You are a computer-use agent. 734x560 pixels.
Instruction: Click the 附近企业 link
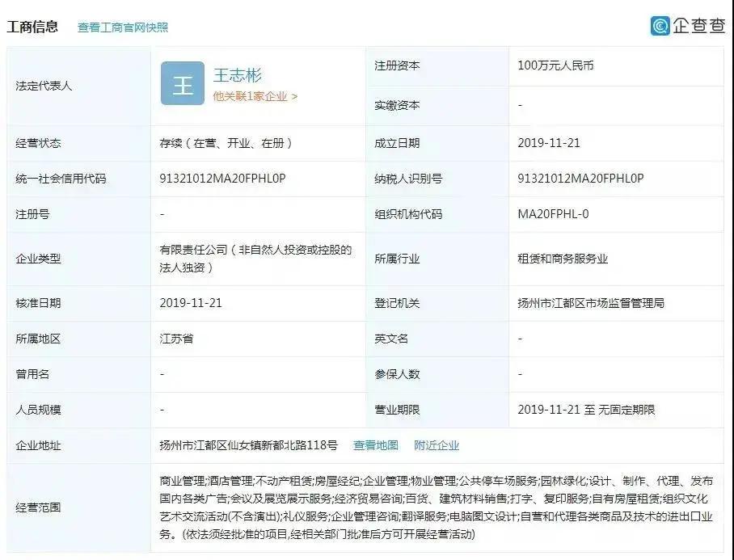pyautogui.click(x=437, y=444)
